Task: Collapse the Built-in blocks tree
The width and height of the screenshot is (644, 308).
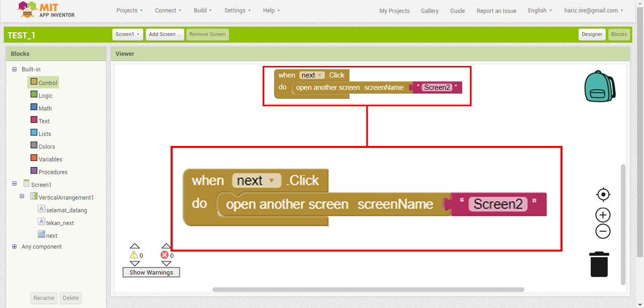Action: click(x=15, y=69)
